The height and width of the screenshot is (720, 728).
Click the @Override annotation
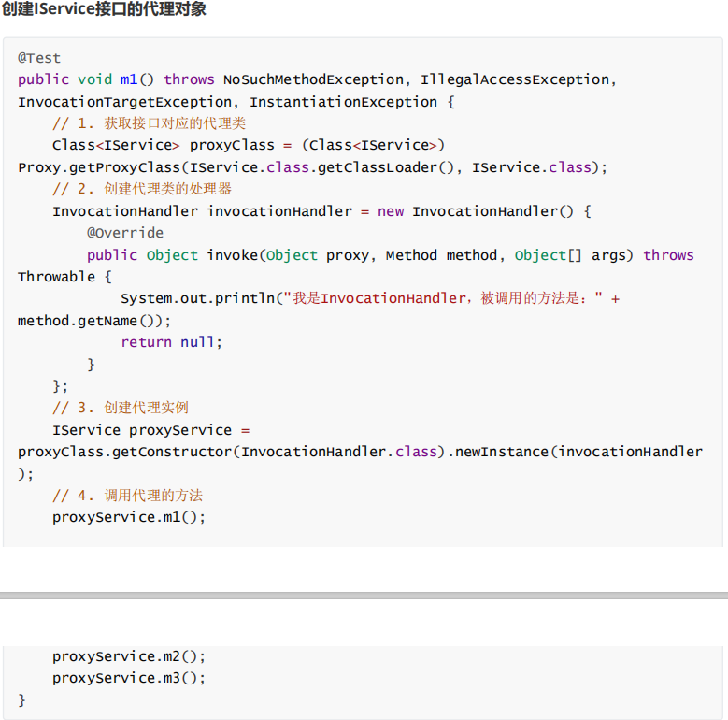[125, 233]
